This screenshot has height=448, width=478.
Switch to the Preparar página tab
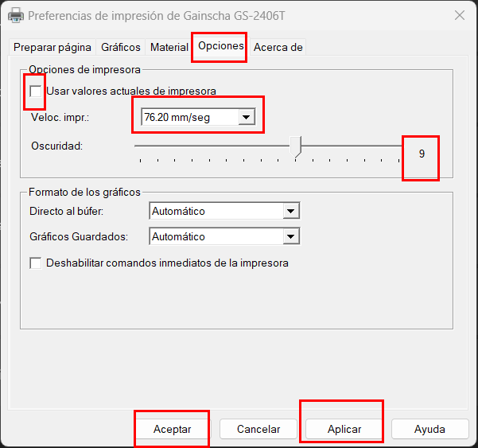coord(52,48)
